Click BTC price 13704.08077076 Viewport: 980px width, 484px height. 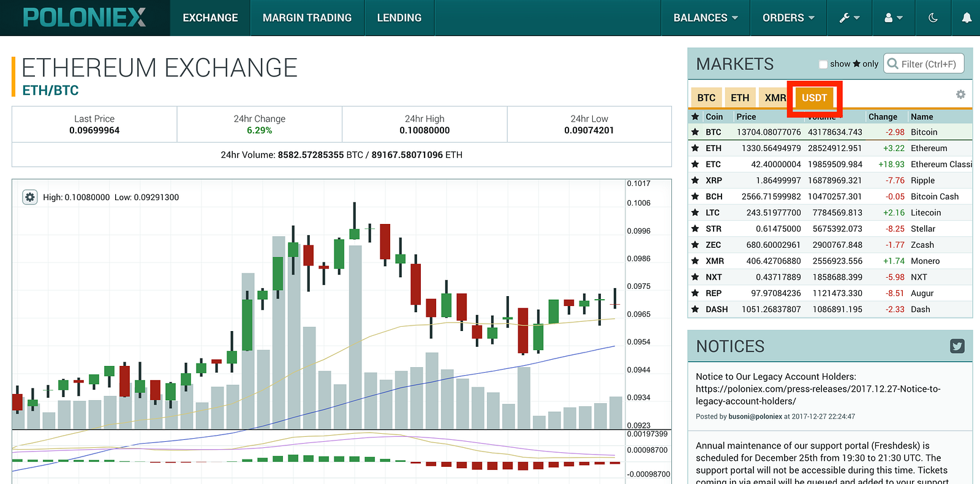(769, 132)
